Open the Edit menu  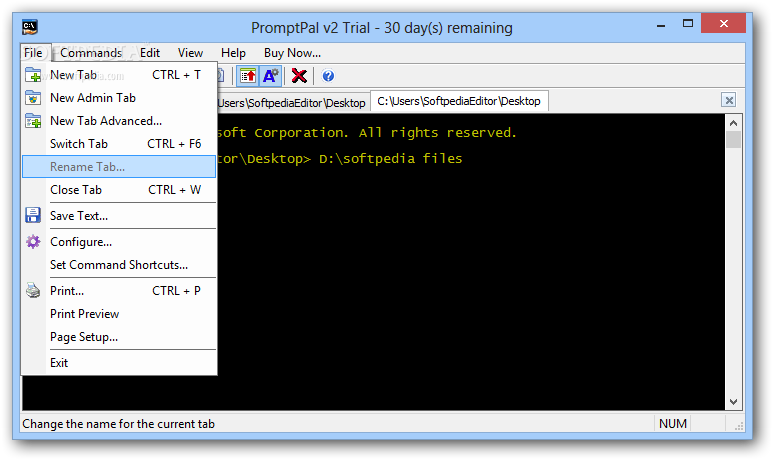[x=150, y=53]
